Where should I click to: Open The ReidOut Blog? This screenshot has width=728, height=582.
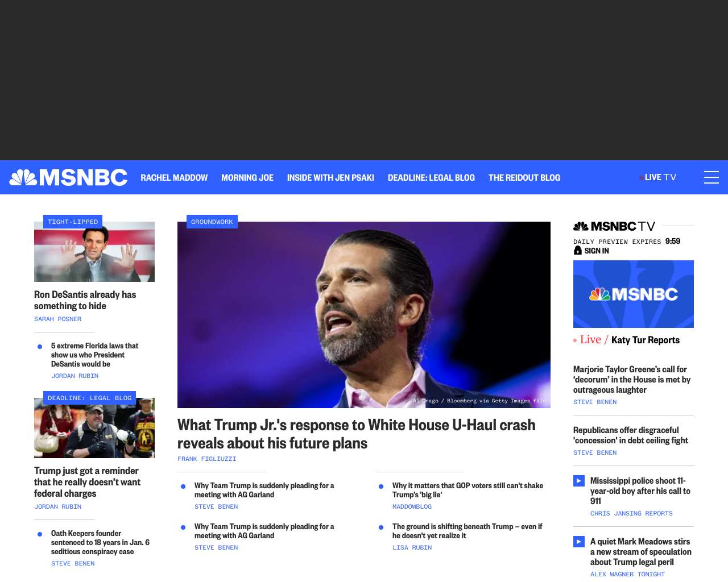pyautogui.click(x=524, y=177)
